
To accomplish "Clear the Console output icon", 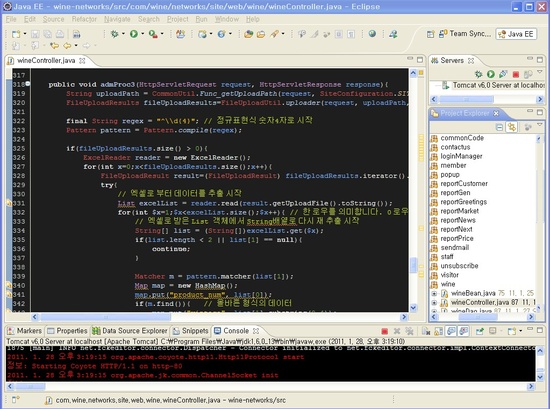I will [426, 331].
